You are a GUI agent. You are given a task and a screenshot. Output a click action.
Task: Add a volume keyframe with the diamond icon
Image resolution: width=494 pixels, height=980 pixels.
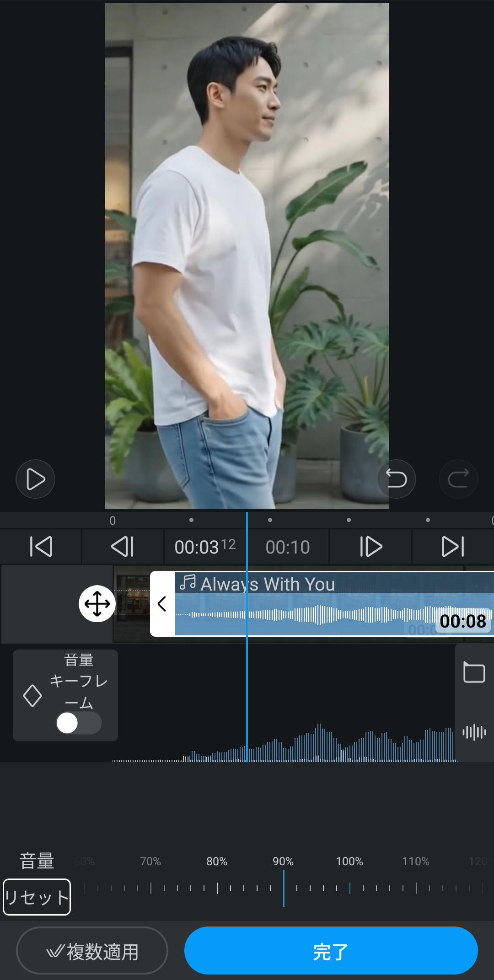coord(32,696)
